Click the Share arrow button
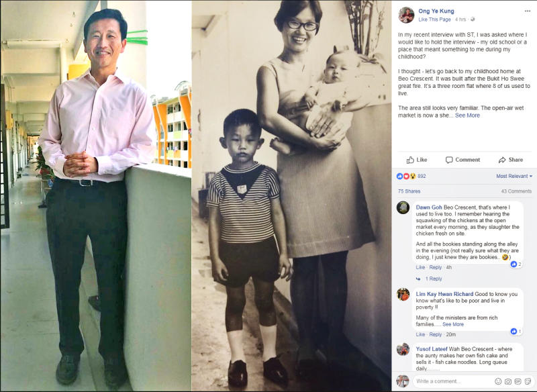The width and height of the screenshot is (537, 392). [x=511, y=160]
